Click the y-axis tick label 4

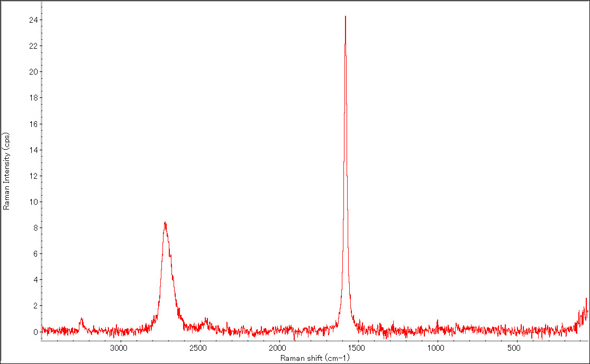coord(36,280)
